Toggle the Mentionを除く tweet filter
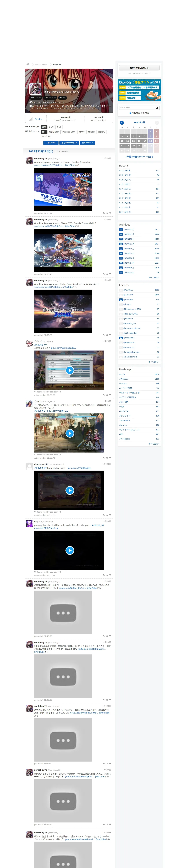 69,132
